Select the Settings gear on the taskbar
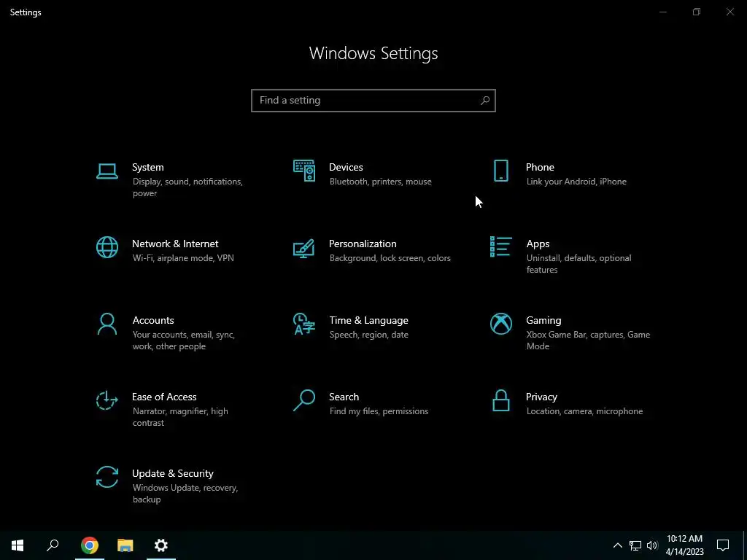The width and height of the screenshot is (747, 560). [x=161, y=545]
